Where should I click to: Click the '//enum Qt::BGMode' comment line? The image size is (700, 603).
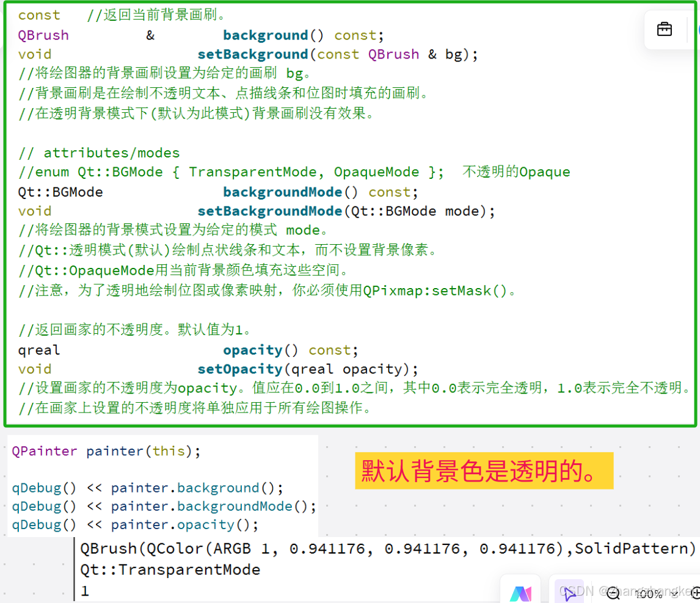294,172
